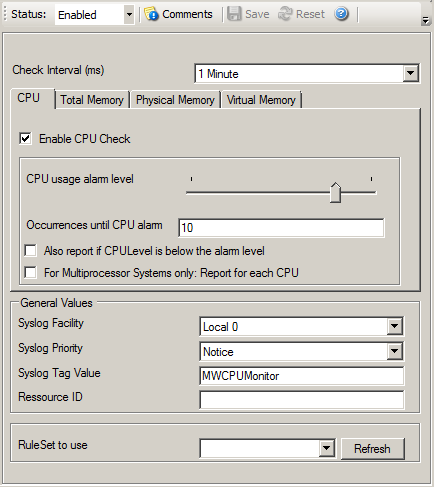This screenshot has width=434, height=487.
Task: Click the CPU usage alarm level slider thumb
Action: tap(335, 193)
